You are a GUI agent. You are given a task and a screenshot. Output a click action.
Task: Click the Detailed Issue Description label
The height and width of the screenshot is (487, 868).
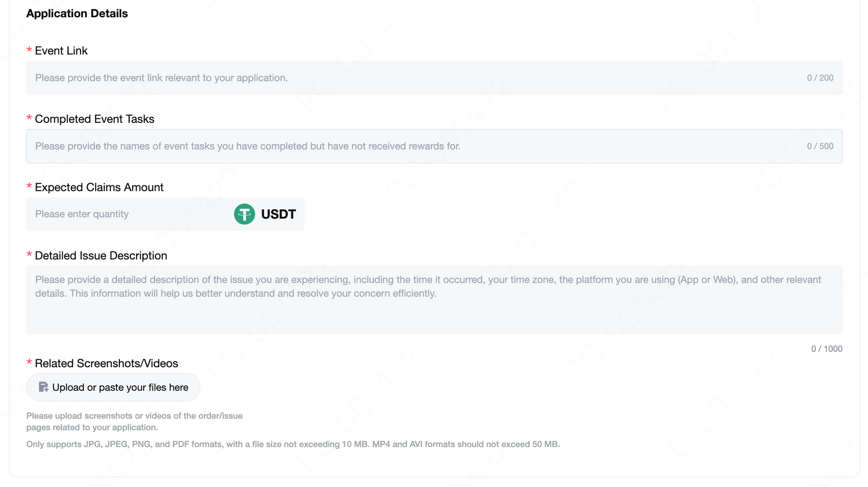point(101,255)
